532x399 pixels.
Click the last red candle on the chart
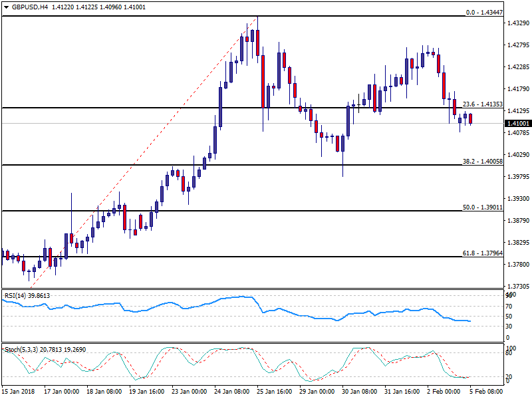(470, 118)
